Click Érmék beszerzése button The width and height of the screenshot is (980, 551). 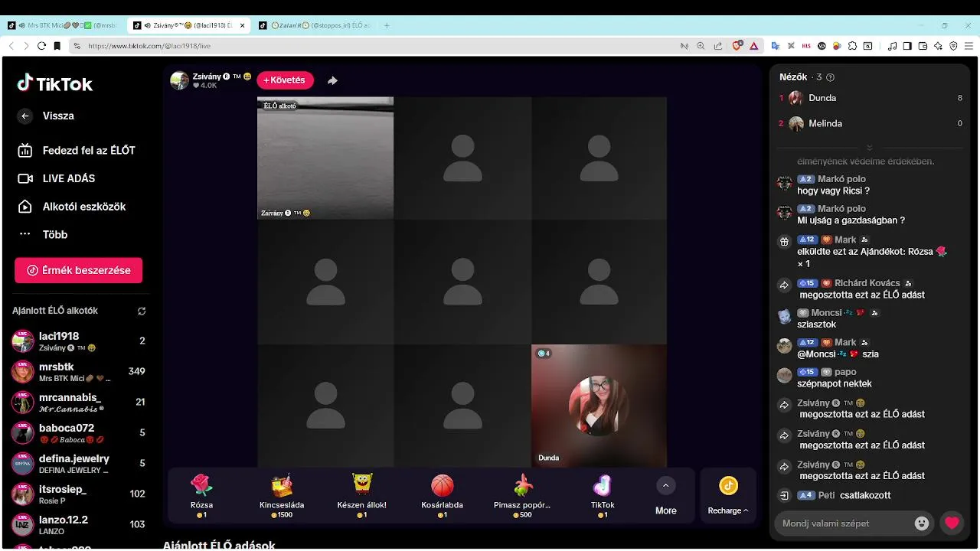pyautogui.click(x=78, y=270)
